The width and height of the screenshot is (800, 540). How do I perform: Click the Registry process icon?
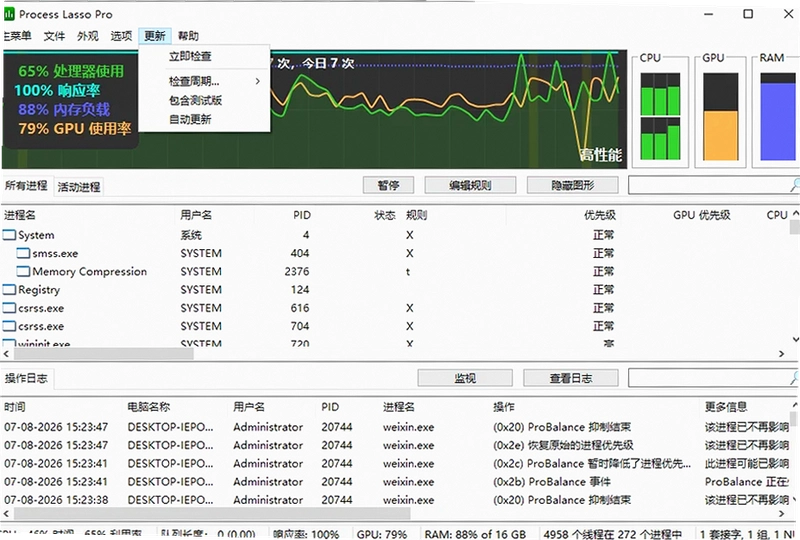point(9,290)
